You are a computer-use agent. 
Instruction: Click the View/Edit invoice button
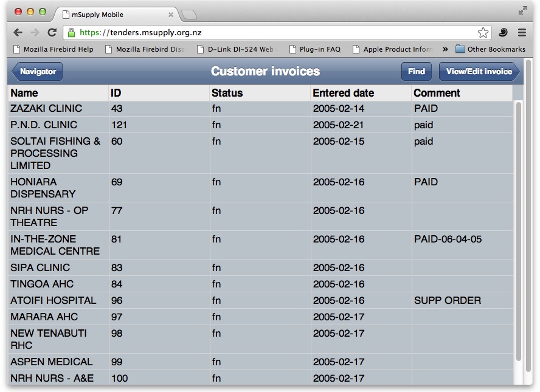479,72
